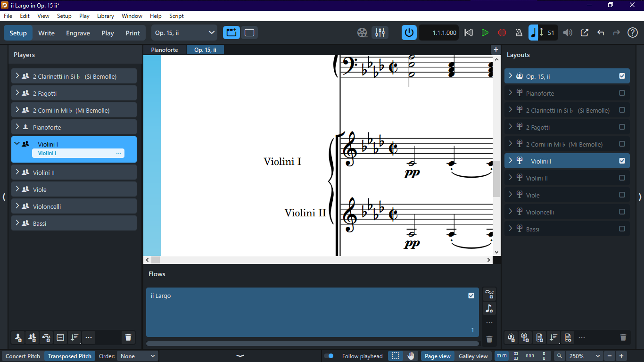Viewport: 644px width, 362px height.
Task: Click the Transposed Pitch button
Action: tap(70, 356)
